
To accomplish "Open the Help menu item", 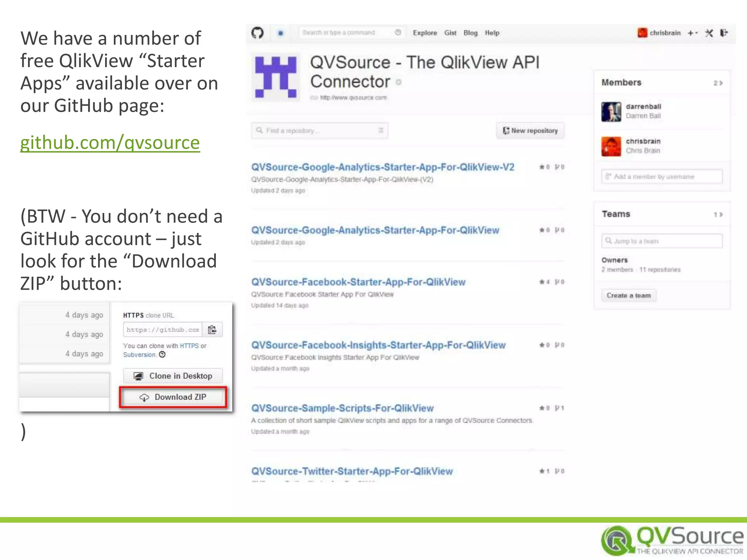I will pos(492,33).
